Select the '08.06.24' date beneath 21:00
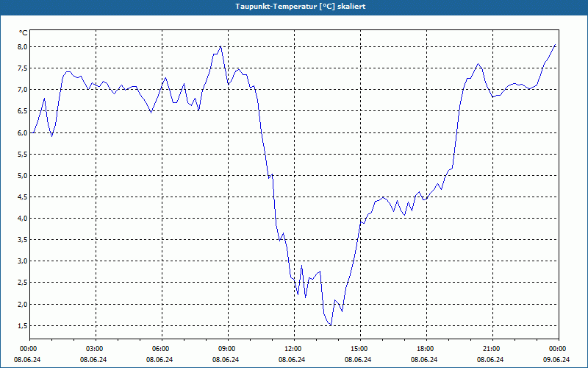This screenshot has width=588, height=368. 490,360
